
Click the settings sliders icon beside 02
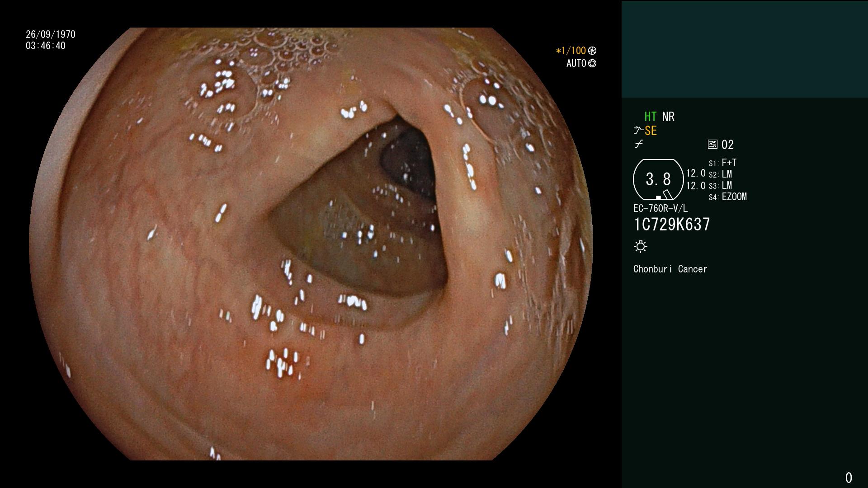tap(712, 144)
